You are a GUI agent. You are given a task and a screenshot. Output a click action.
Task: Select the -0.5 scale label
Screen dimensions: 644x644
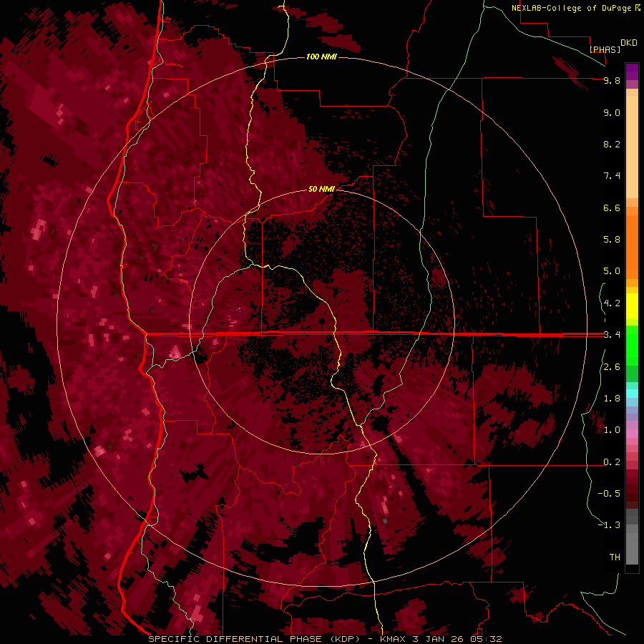point(609,494)
